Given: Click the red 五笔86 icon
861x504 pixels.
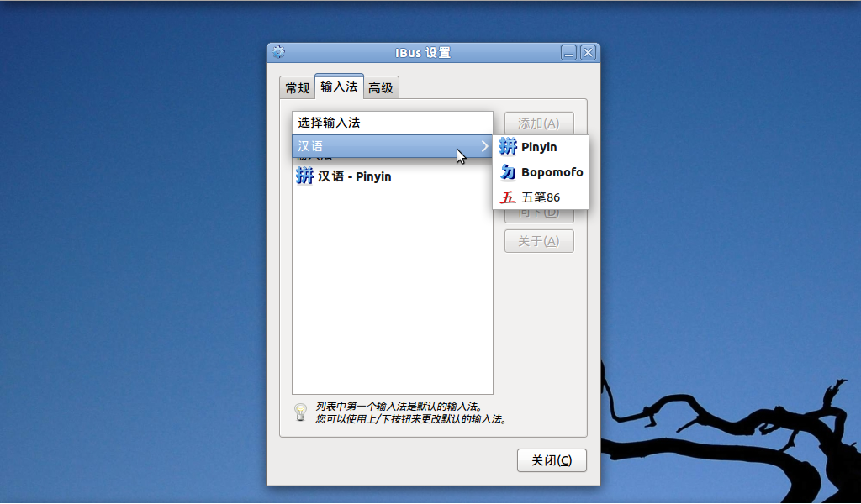Looking at the screenshot, I should (508, 197).
